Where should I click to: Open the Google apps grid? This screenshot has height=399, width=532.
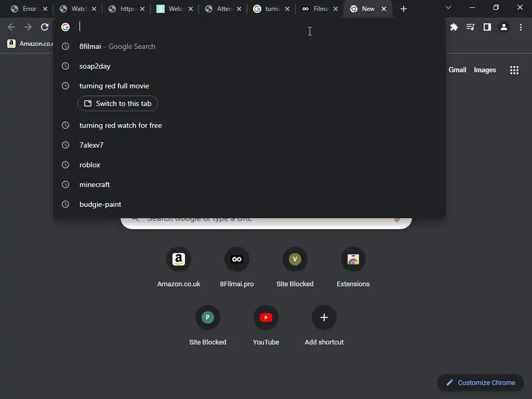click(514, 70)
